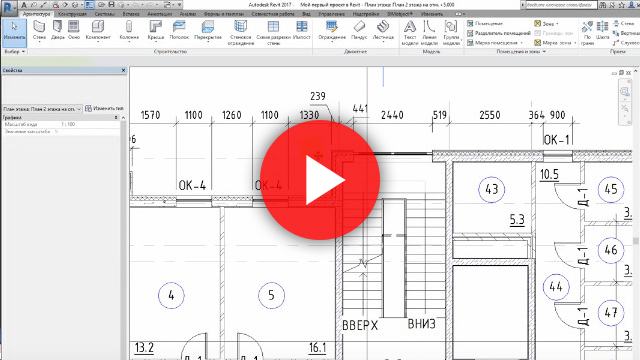Select the Окно (Window) tool
The height and width of the screenshot is (360, 640).
(x=74, y=31)
